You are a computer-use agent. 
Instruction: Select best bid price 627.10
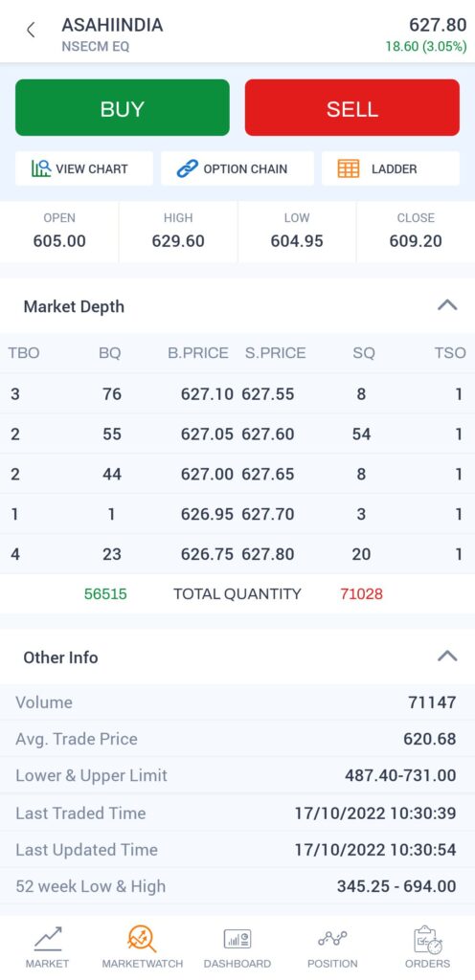click(x=207, y=394)
